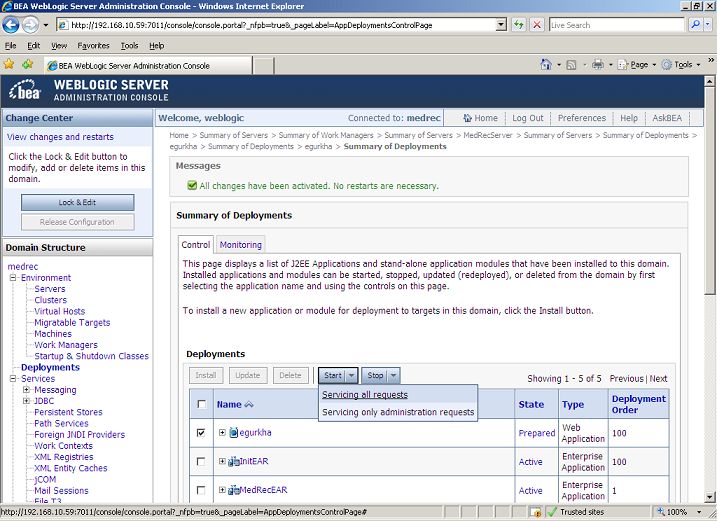Click View changes and restarts link
This screenshot has width=717, height=521.
pos(60,137)
